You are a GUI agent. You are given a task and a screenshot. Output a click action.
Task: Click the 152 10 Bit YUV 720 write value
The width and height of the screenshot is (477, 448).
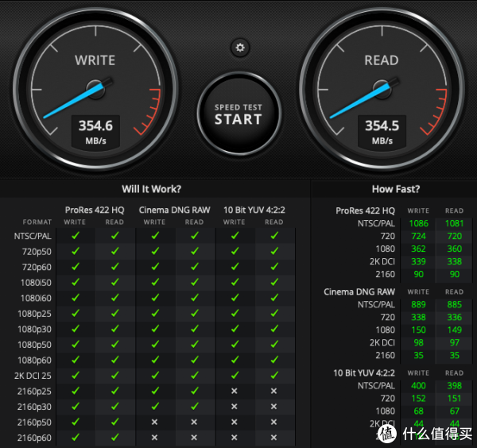point(419,399)
